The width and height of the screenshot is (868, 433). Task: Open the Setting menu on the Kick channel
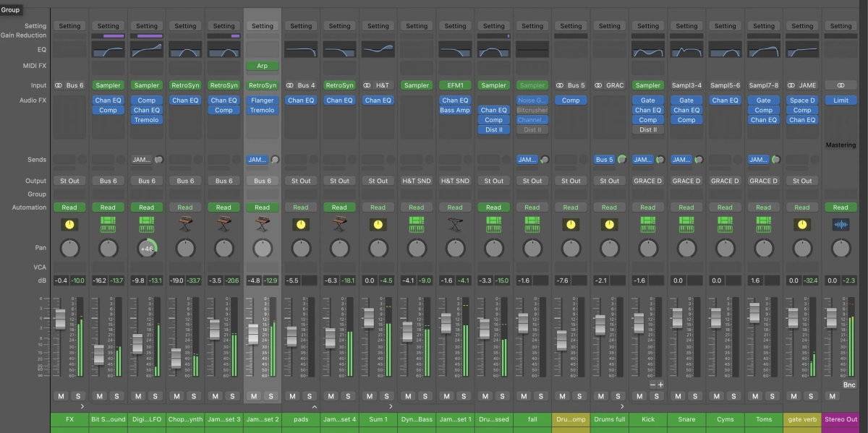pos(647,26)
